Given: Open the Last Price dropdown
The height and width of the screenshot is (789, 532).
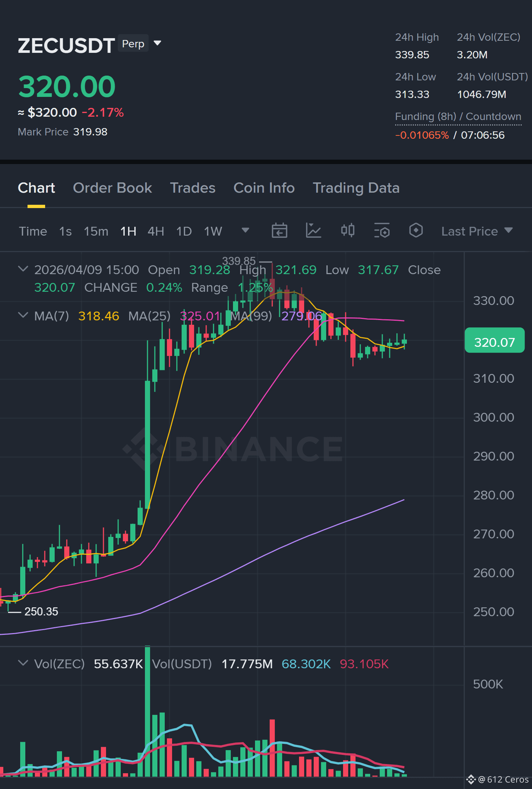Looking at the screenshot, I should [x=477, y=231].
